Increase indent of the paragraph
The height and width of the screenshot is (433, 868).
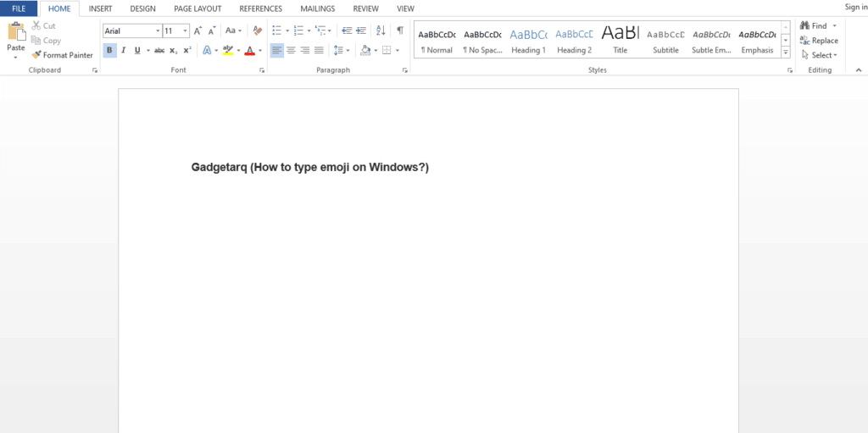(361, 31)
